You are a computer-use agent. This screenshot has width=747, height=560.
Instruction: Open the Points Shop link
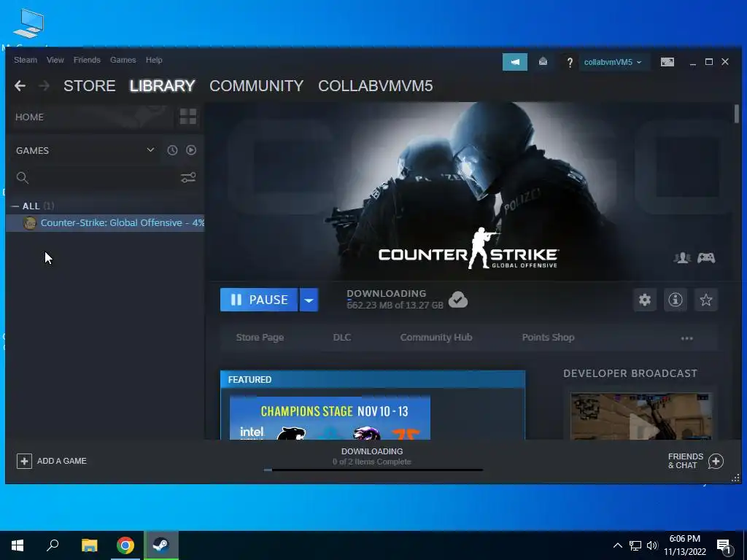click(549, 337)
